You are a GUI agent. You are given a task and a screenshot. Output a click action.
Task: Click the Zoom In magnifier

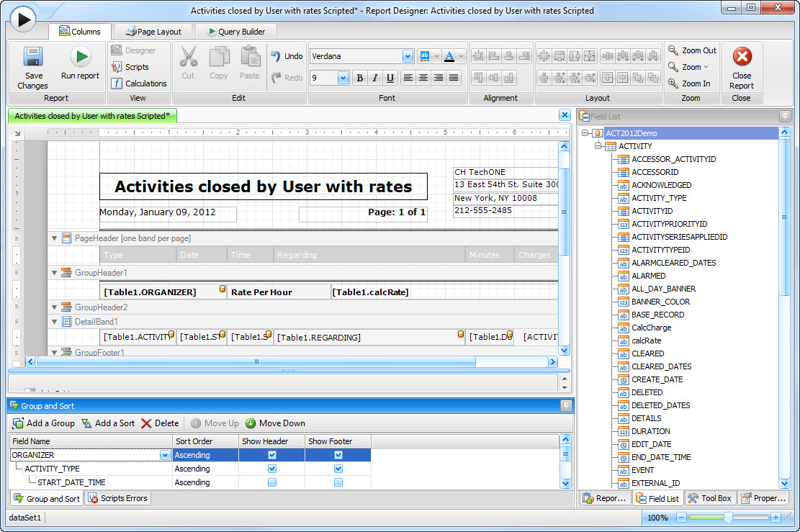tap(673, 83)
